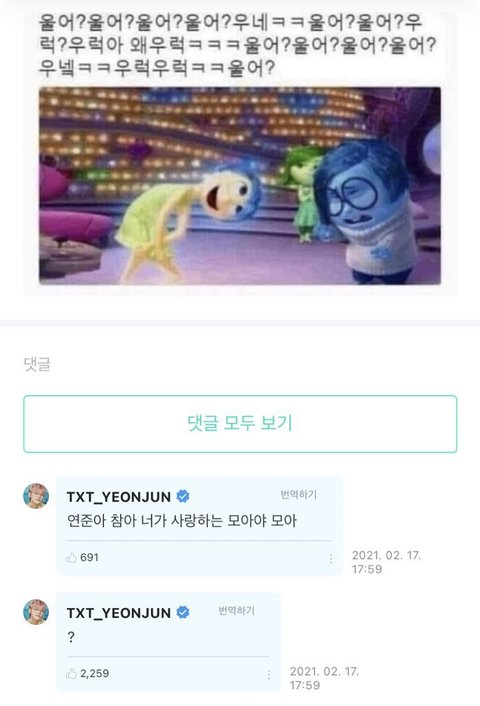Click the 댓글 section heading
Screen dimensions: 480x706
point(37,364)
